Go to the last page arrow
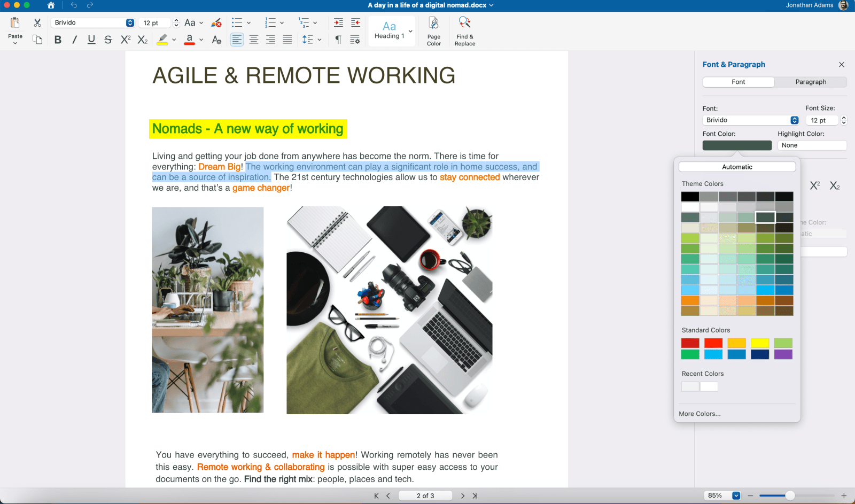Viewport: 855px width, 504px height. 475,496
